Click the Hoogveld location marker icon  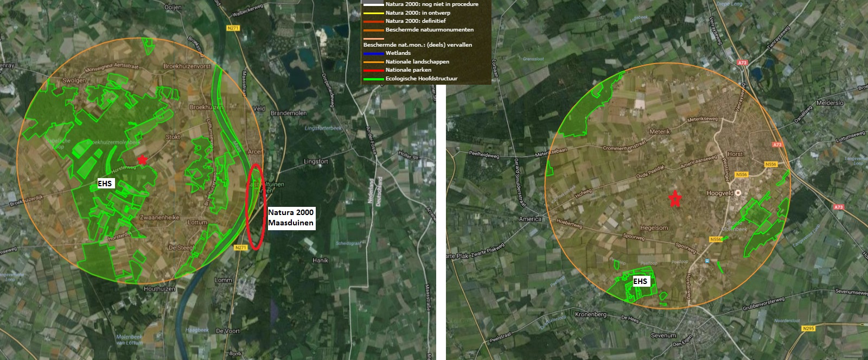tap(737, 193)
